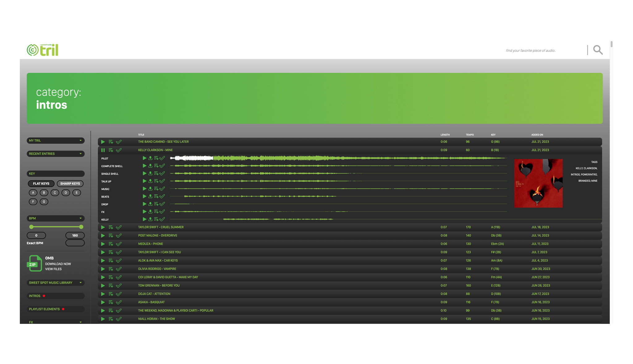The height and width of the screenshot is (364, 633).
Task: Play Taylor Swift - Cruel Summer
Action: [x=103, y=227]
